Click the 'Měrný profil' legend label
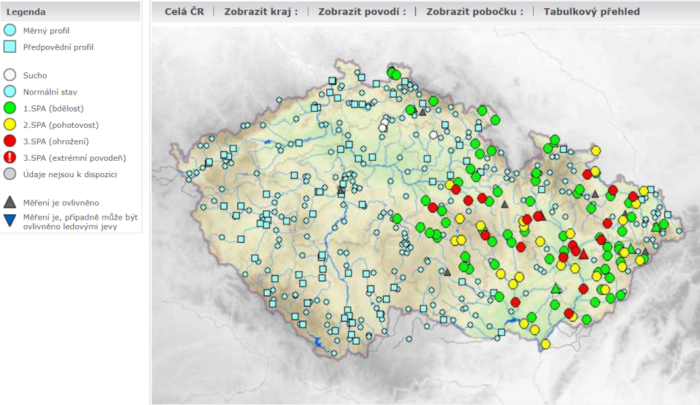The image size is (700, 405). click(46, 31)
